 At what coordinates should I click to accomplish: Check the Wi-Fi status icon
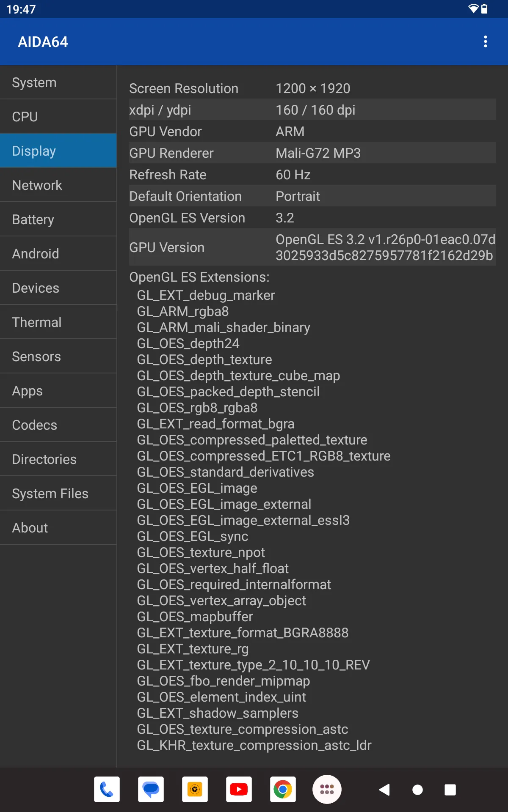pyautogui.click(x=473, y=9)
